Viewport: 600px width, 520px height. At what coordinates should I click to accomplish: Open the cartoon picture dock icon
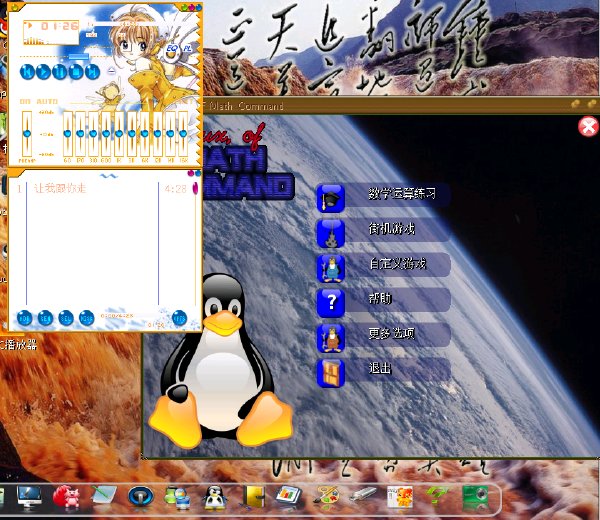point(400,497)
